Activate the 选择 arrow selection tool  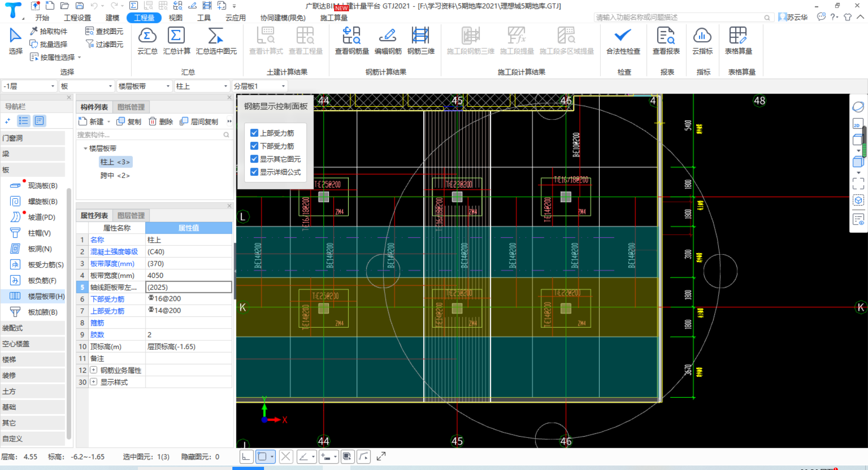point(15,40)
